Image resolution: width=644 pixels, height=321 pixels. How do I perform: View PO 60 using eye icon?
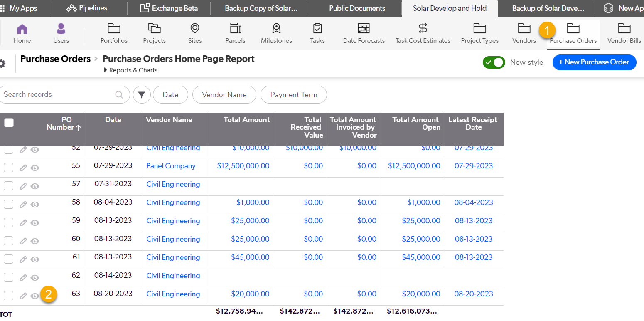point(35,241)
